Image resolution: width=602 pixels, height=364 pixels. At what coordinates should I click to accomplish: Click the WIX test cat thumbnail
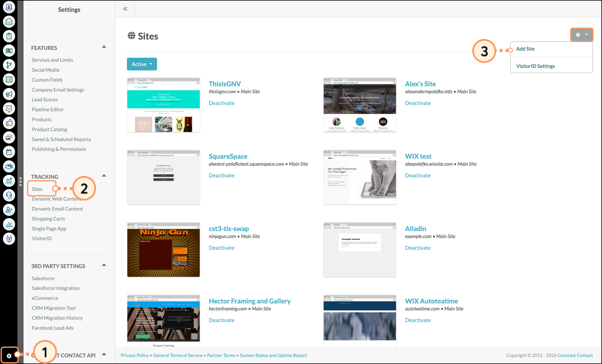click(360, 177)
